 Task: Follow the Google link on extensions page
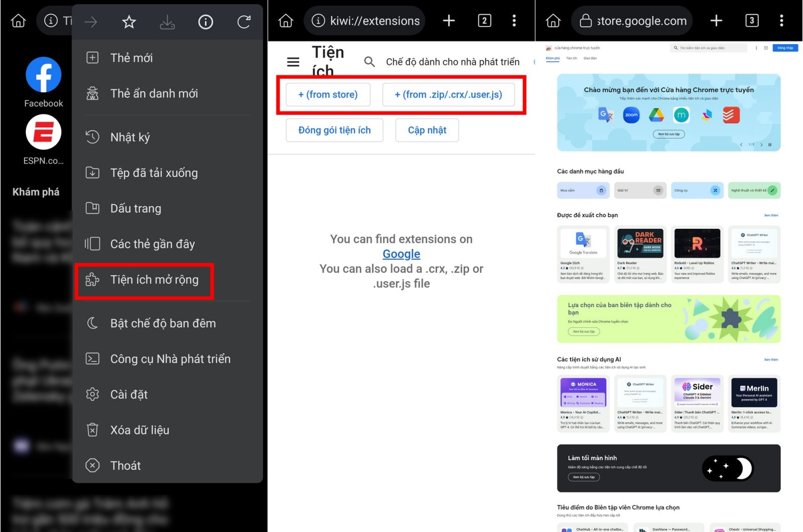401,254
